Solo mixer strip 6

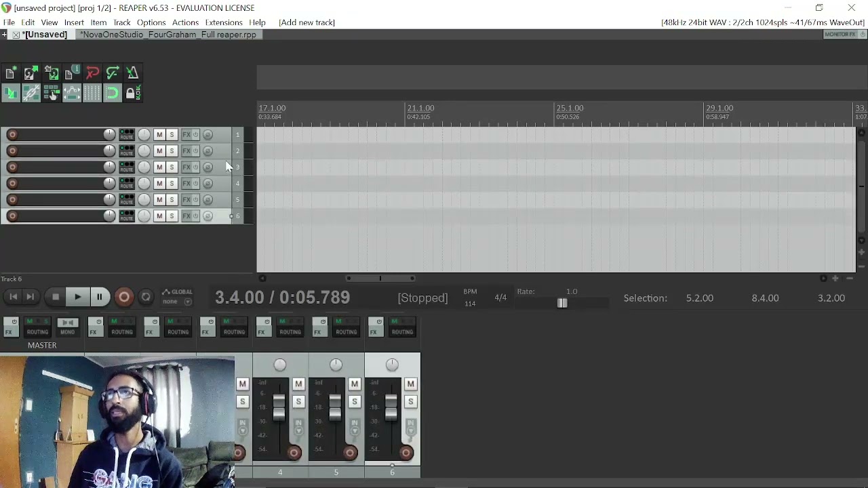click(410, 402)
